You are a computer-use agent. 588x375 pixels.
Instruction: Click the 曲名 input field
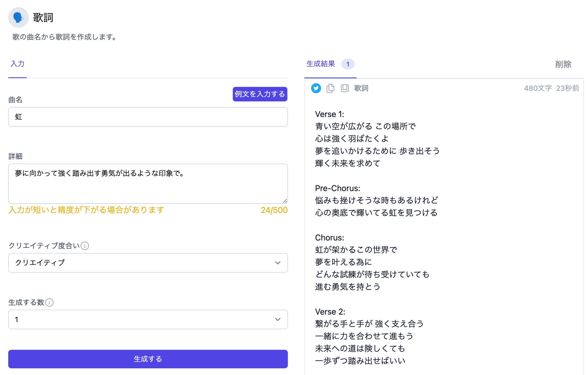148,117
